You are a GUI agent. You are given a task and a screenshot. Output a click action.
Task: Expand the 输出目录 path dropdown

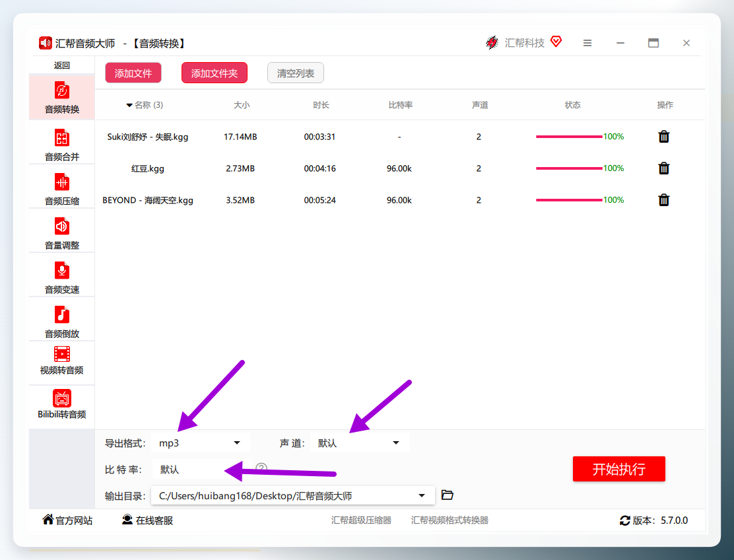click(x=292, y=496)
